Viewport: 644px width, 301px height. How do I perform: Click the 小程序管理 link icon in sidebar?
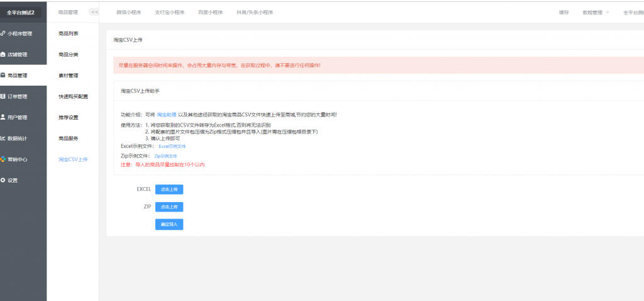point(3,33)
